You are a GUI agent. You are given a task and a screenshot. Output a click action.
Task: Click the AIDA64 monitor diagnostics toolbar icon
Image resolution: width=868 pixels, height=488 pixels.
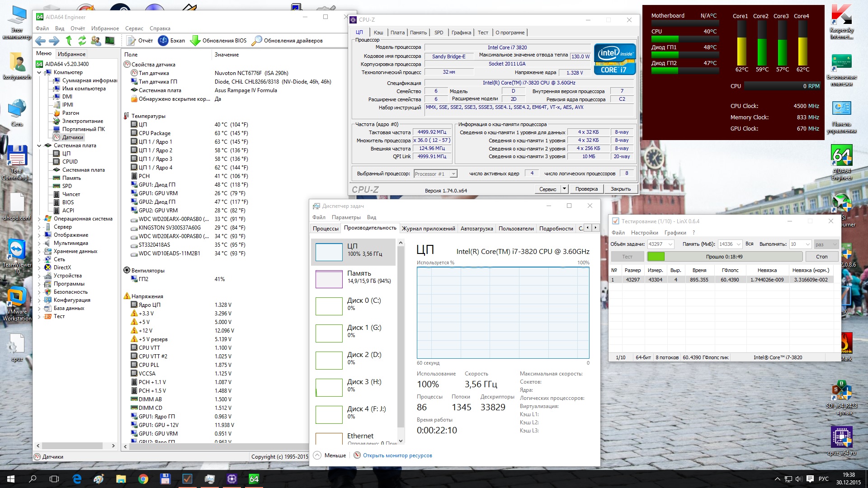[110, 41]
